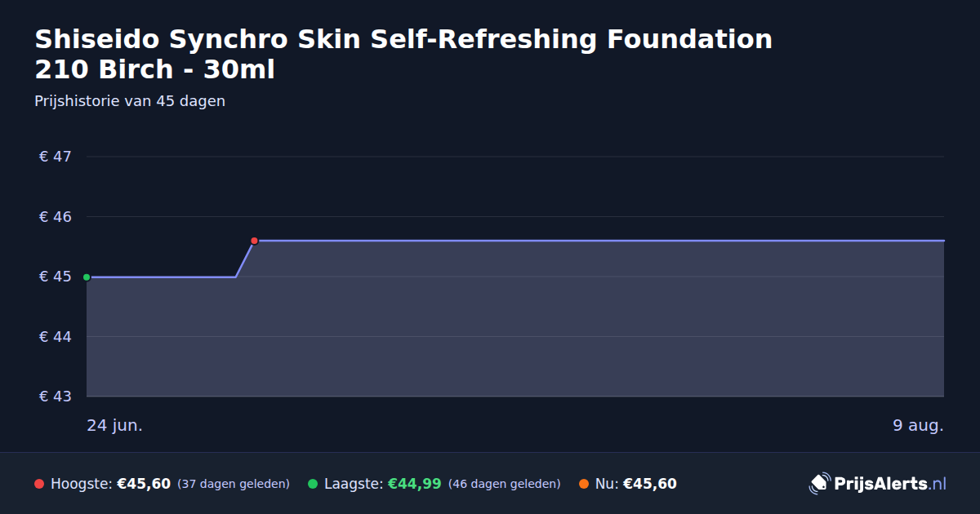Click the PrijsAlerts tag logo icon
980x514 pixels.
click(819, 484)
